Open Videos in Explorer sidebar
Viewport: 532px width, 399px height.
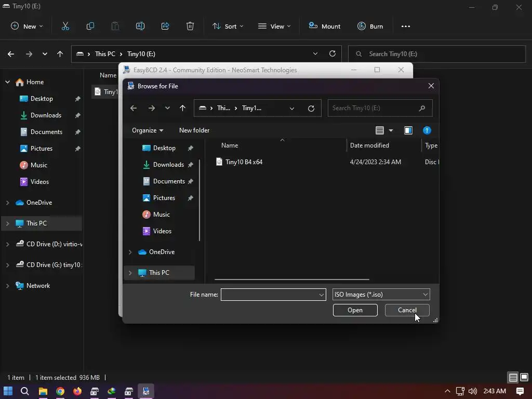point(39,182)
